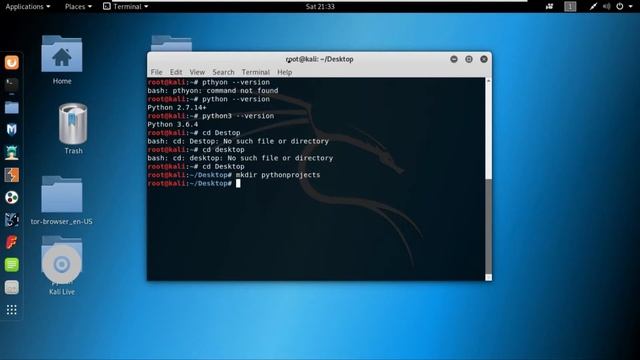Click the clock showing Sat 21:33
This screenshot has height=360, width=640.
pos(320,7)
